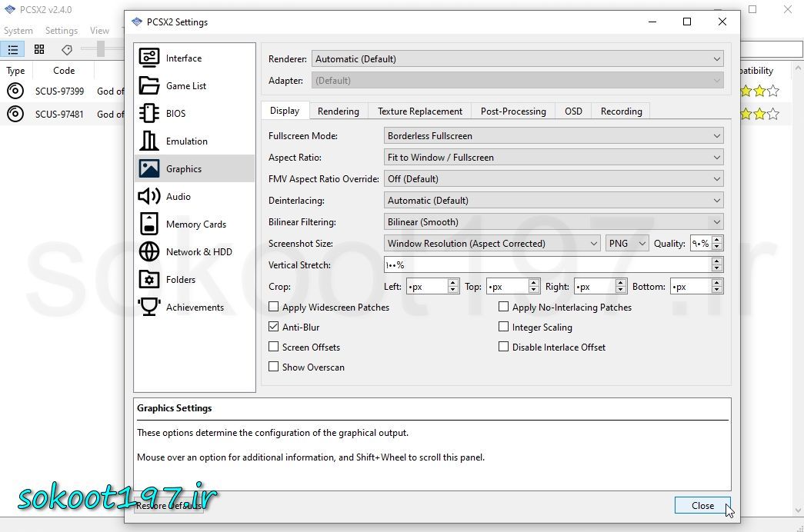This screenshot has width=804, height=532.
Task: Switch to the Rendering tab
Action: 338,111
